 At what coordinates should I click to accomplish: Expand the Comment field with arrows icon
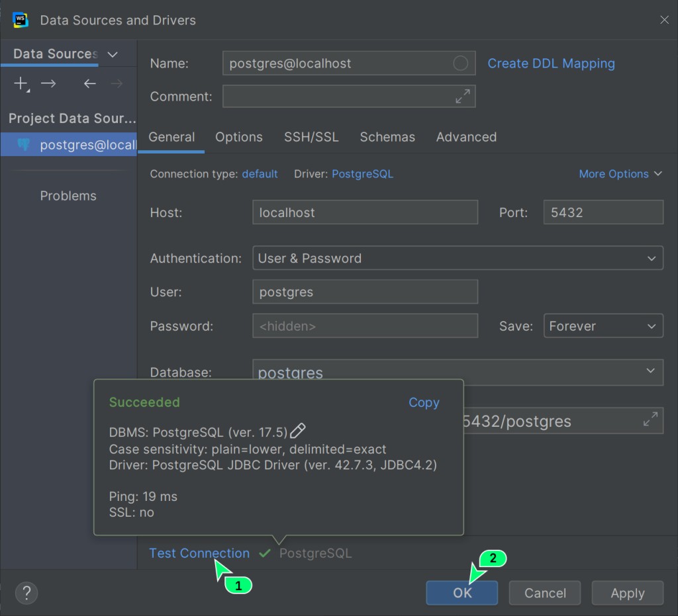(462, 97)
